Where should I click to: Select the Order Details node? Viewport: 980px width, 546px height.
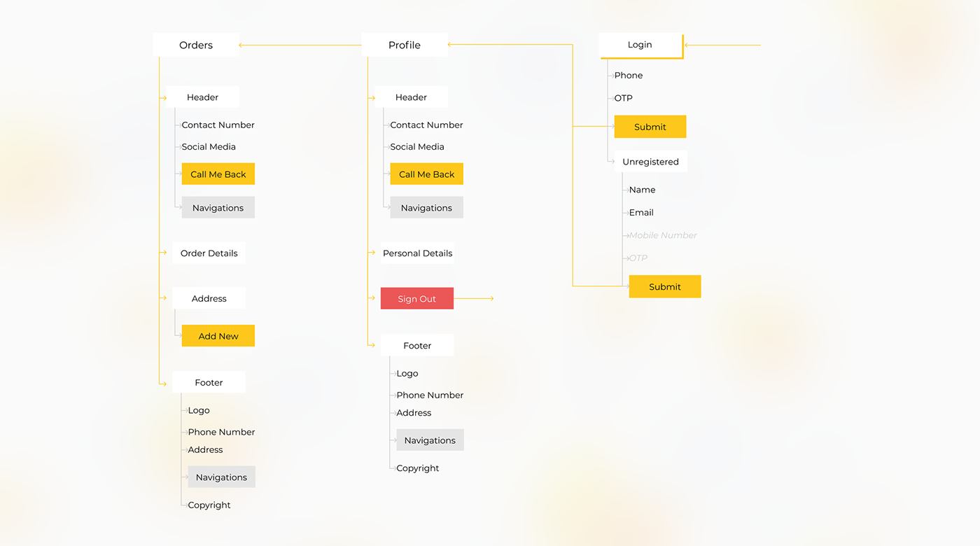(209, 253)
